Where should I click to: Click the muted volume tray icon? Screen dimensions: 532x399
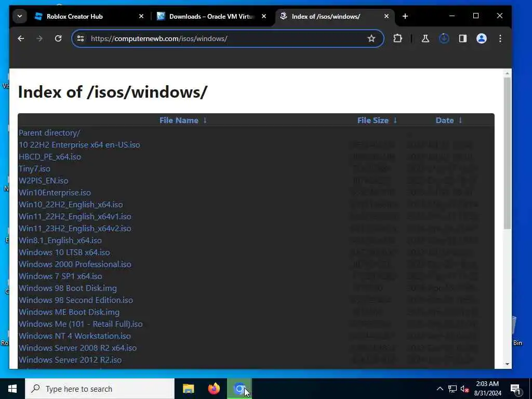(x=465, y=389)
